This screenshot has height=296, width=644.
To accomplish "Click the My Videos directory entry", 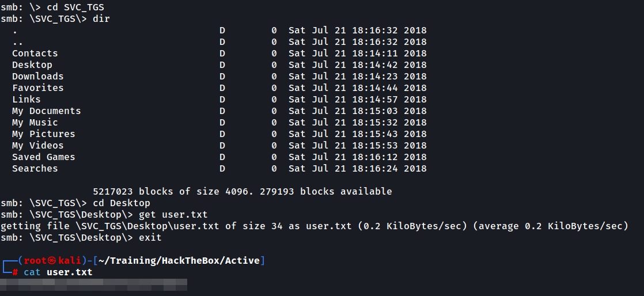I will point(38,146).
